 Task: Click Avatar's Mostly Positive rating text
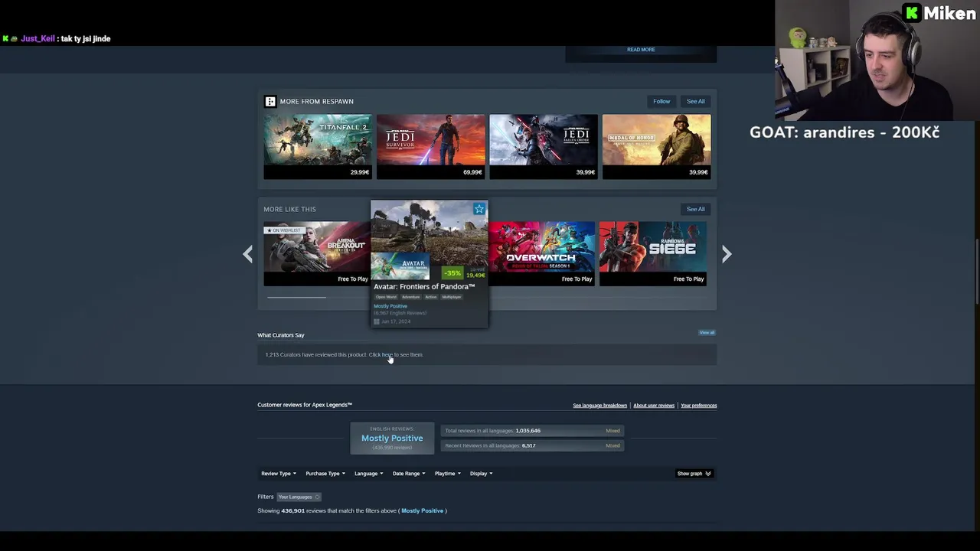[390, 306]
